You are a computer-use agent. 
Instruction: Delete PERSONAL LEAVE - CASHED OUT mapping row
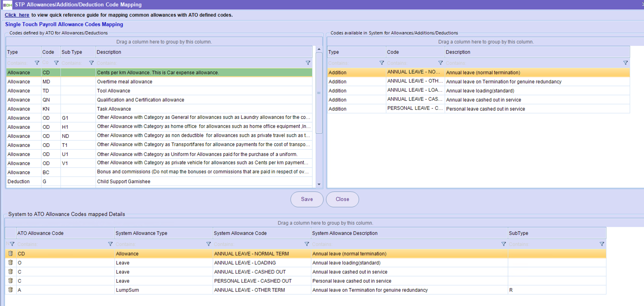pos(11,281)
